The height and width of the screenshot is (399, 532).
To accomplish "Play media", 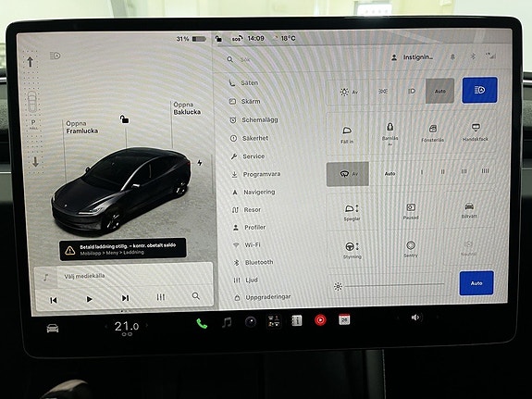I will [89, 299].
